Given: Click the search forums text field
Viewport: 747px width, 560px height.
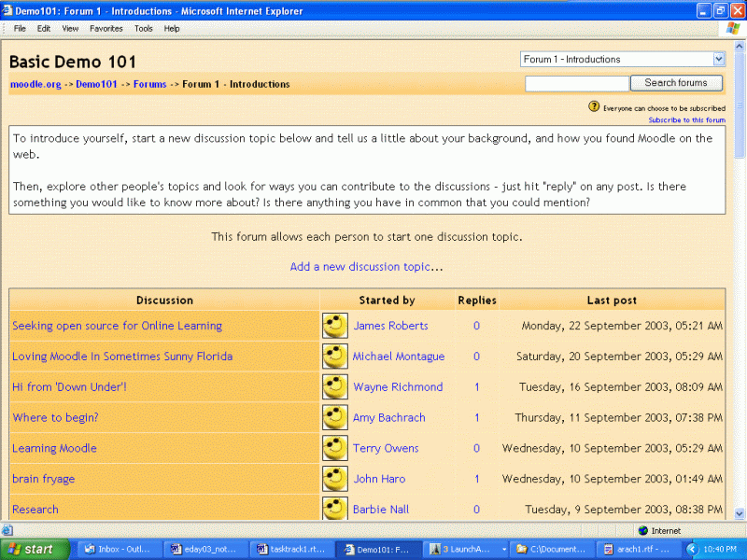Looking at the screenshot, I should click(x=576, y=84).
